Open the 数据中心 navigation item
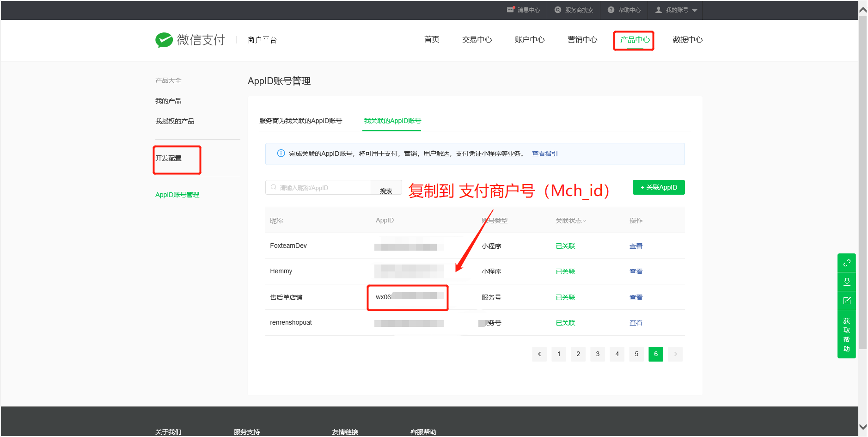 click(x=688, y=40)
